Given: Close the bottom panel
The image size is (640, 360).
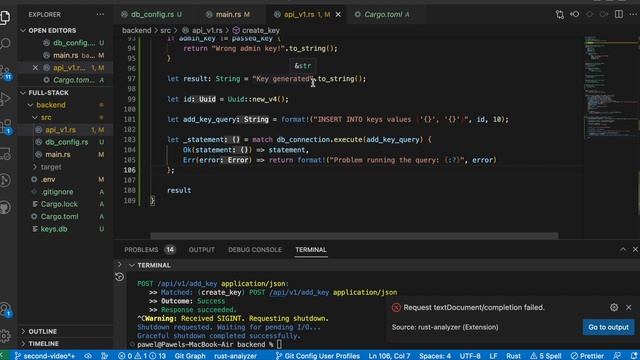Looking at the screenshot, I should click(635, 249).
